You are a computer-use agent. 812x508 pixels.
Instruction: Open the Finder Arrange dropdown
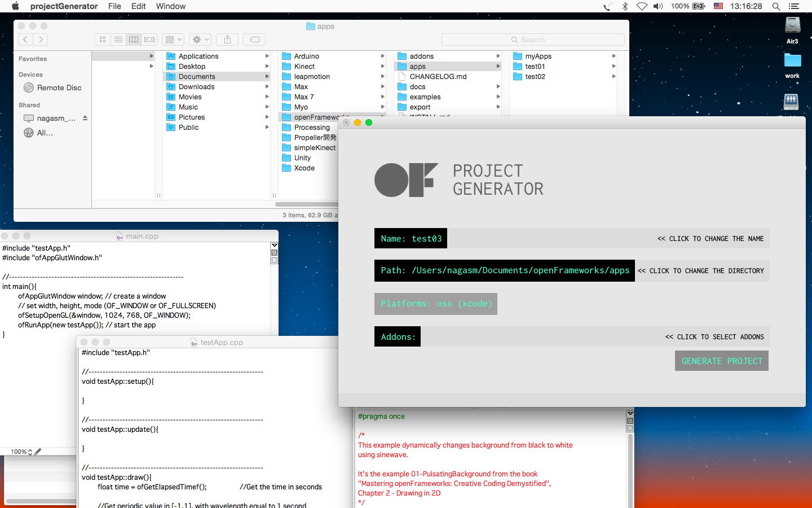pyautogui.click(x=173, y=40)
